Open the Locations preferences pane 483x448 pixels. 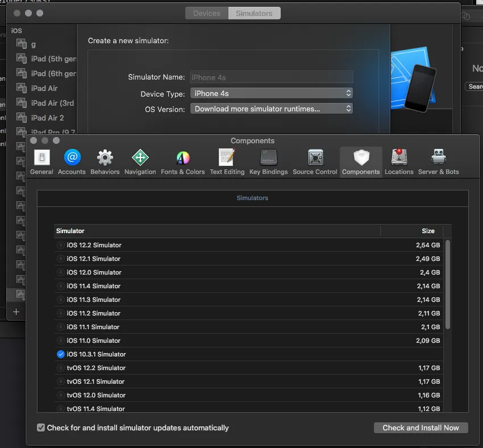click(x=399, y=162)
